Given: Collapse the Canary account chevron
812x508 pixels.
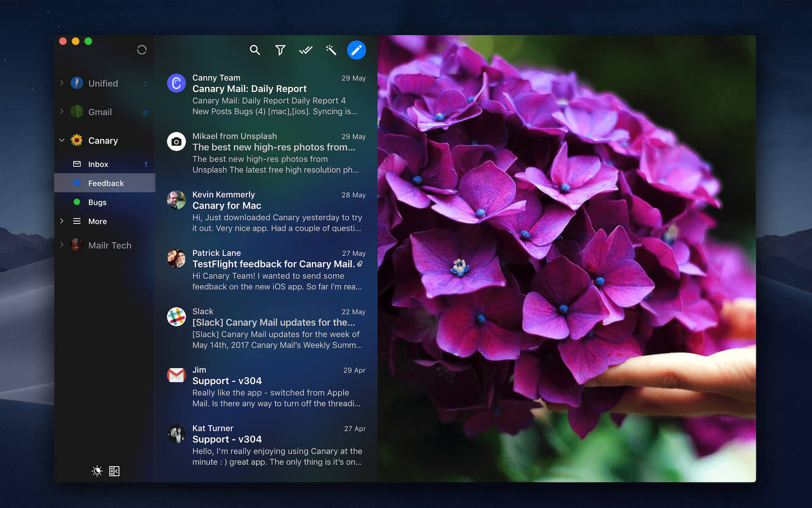Looking at the screenshot, I should [x=62, y=140].
